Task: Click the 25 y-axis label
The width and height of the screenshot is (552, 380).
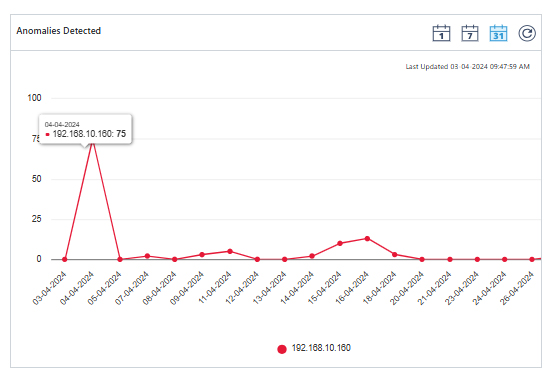Action: (37, 219)
